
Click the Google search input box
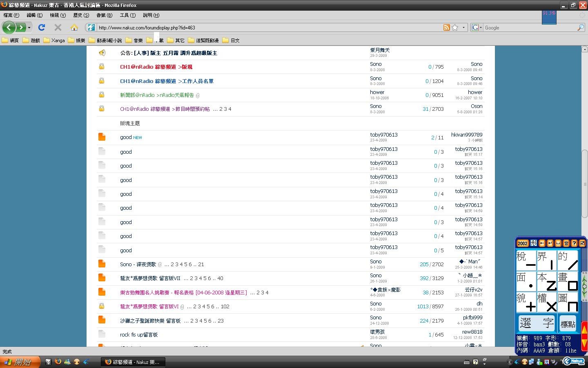point(530,27)
